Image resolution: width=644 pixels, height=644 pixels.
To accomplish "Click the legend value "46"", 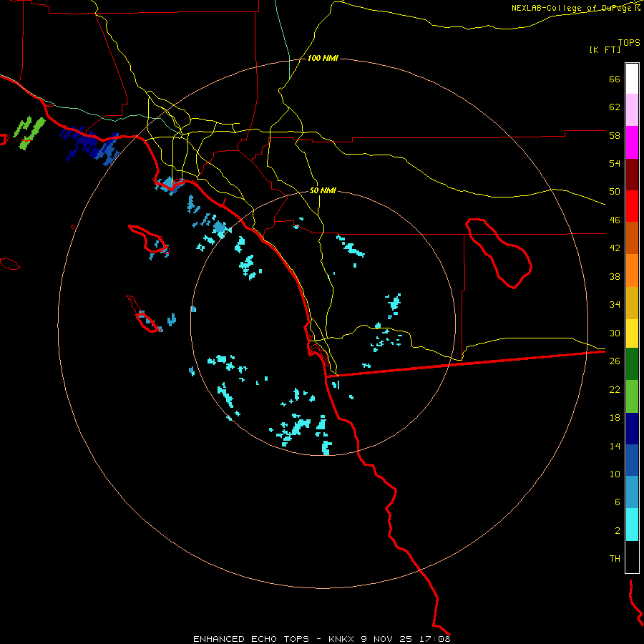I will click(615, 220).
